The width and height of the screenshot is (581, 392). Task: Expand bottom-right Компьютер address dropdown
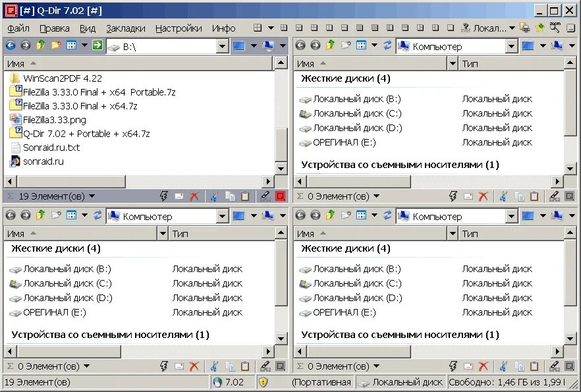point(511,216)
